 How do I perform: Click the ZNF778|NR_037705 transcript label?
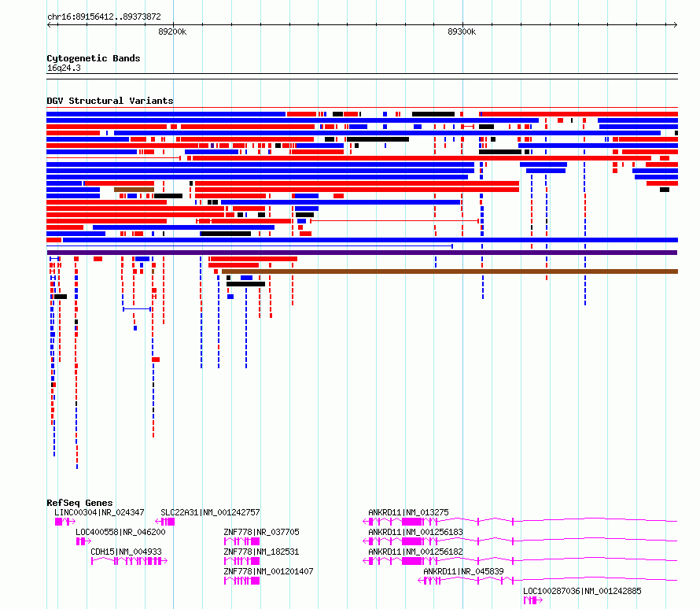[x=262, y=532]
